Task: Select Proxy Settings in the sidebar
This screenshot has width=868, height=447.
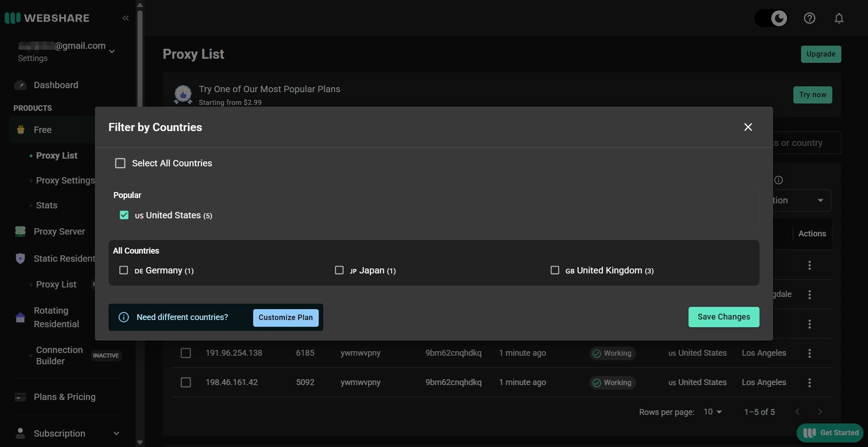Action: (x=65, y=180)
